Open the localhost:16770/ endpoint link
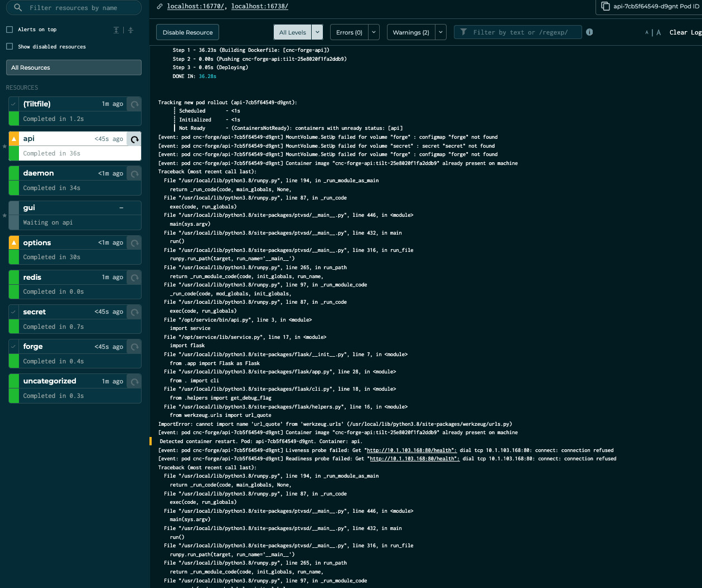702x588 pixels. tap(197, 7)
